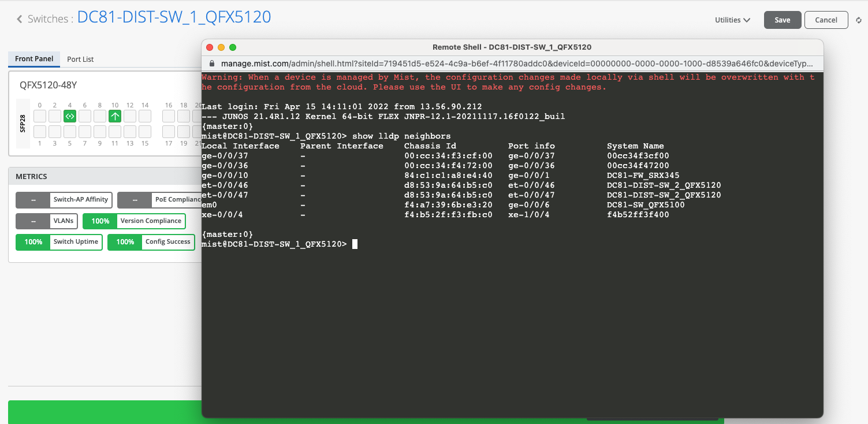Click the green port 4 icon
The width and height of the screenshot is (868, 424).
click(x=70, y=116)
